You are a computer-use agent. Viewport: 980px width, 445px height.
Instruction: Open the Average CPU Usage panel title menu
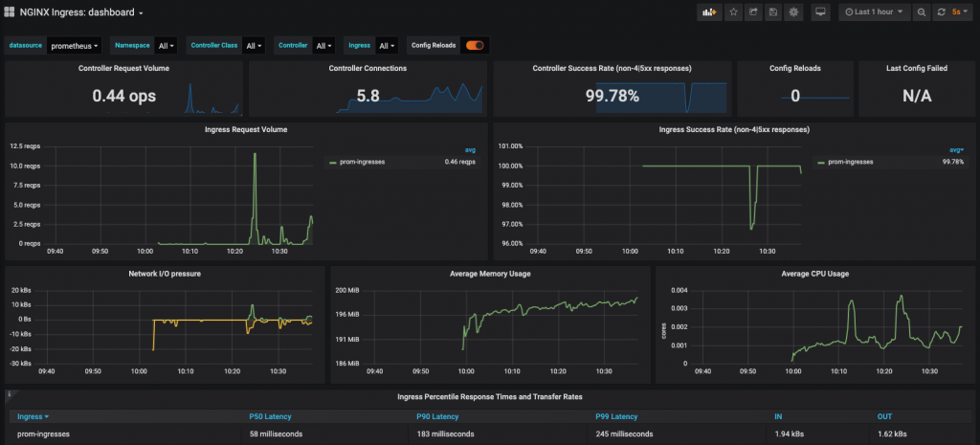(x=815, y=273)
